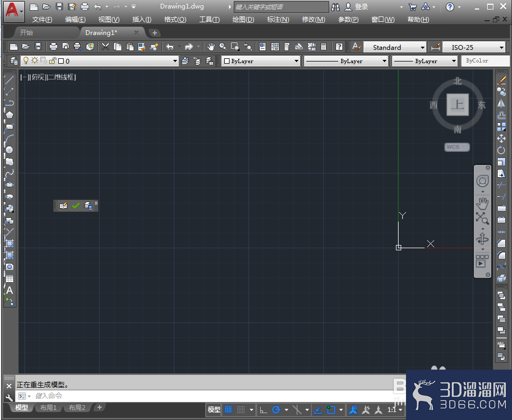The width and height of the screenshot is (512, 420).
Task: Click the keyword search box in title bar
Action: pyautogui.click(x=281, y=7)
